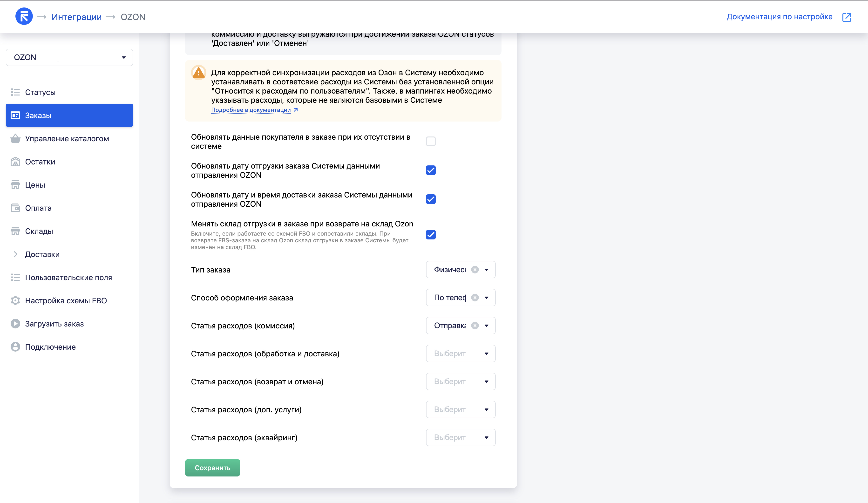The width and height of the screenshot is (868, 503).
Task: Open Статья расходов (эквайринг) dropdown
Action: [461, 437]
